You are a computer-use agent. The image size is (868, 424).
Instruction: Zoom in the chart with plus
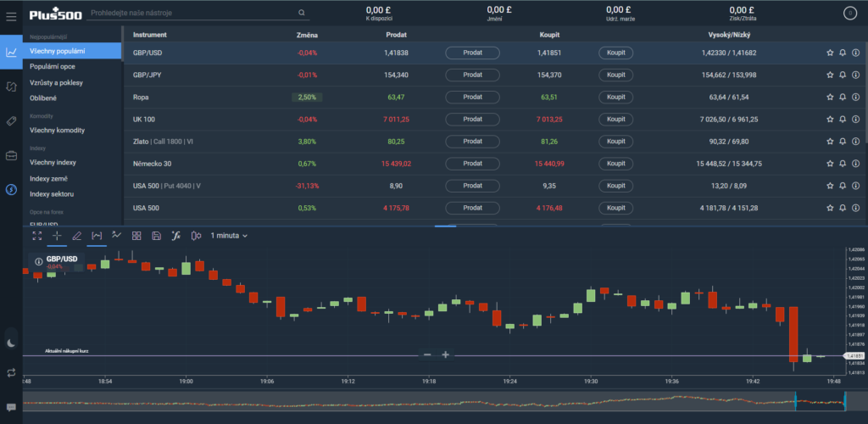446,354
